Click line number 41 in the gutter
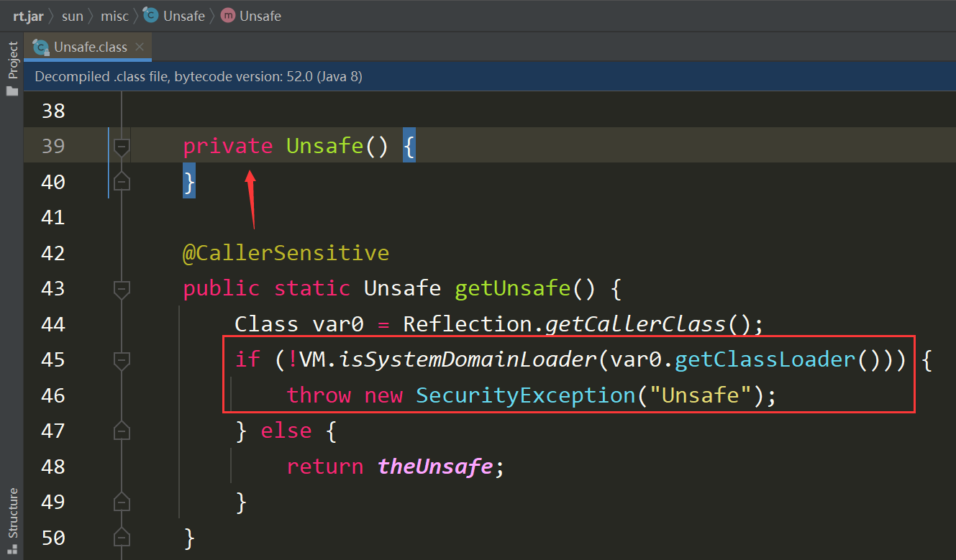Viewport: 956px width, 560px height. click(54, 217)
